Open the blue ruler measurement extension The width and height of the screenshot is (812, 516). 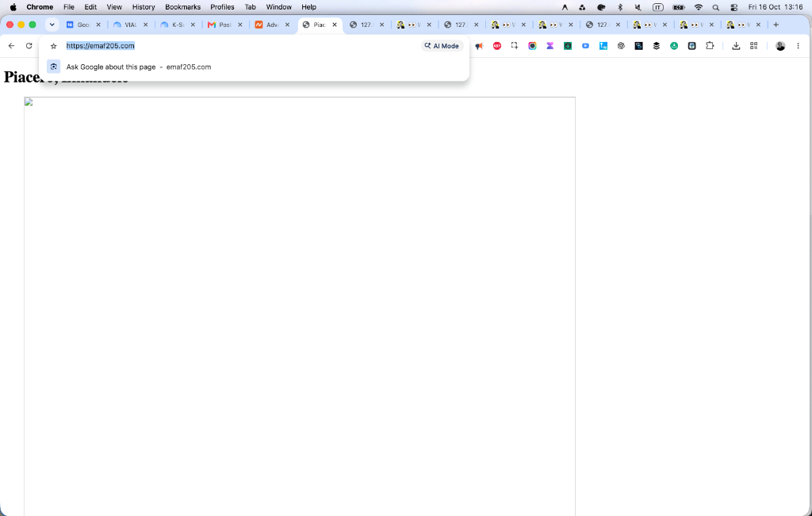pos(603,45)
